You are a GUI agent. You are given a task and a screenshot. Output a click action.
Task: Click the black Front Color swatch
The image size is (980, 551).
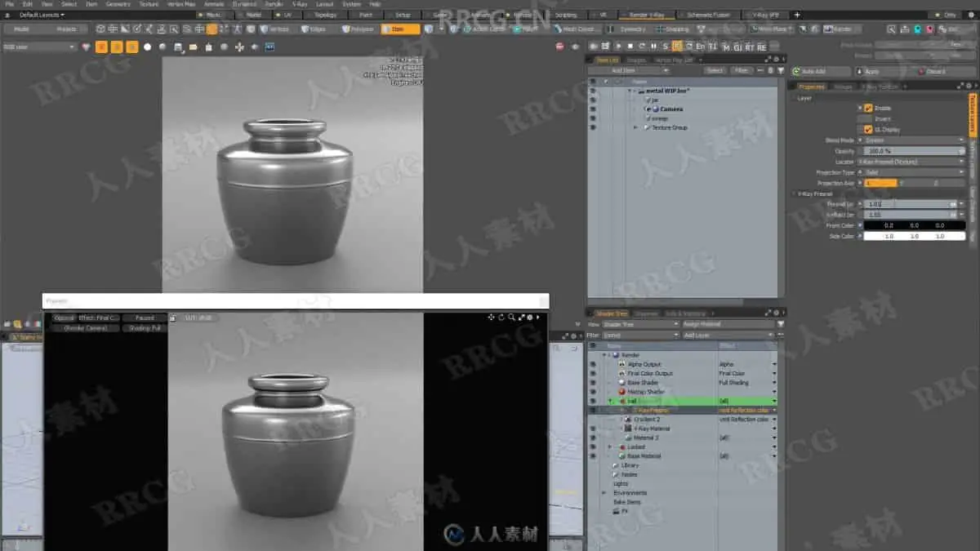coord(914,225)
